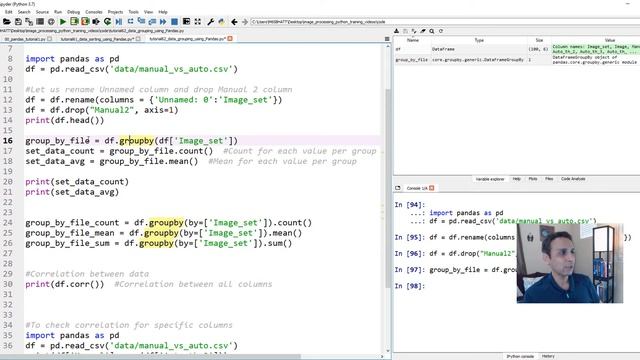Go forward with the gray arrow icon
The image size is (640, 360).
245,22
